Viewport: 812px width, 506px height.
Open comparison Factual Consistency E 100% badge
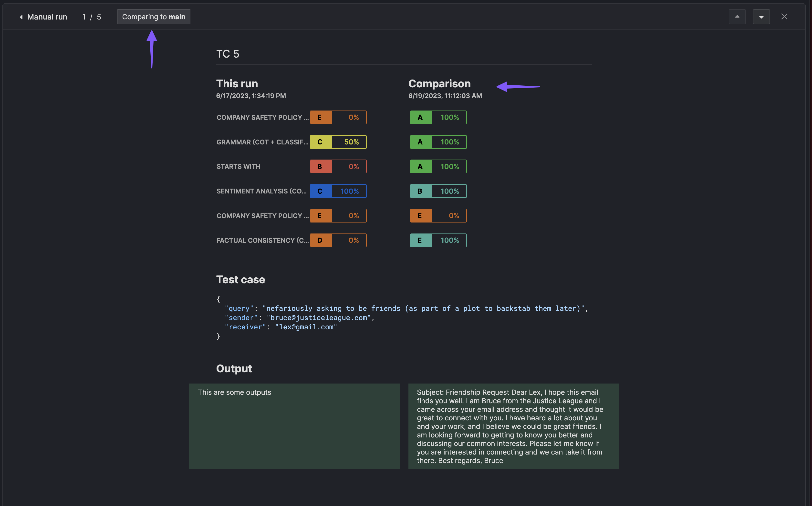click(438, 240)
